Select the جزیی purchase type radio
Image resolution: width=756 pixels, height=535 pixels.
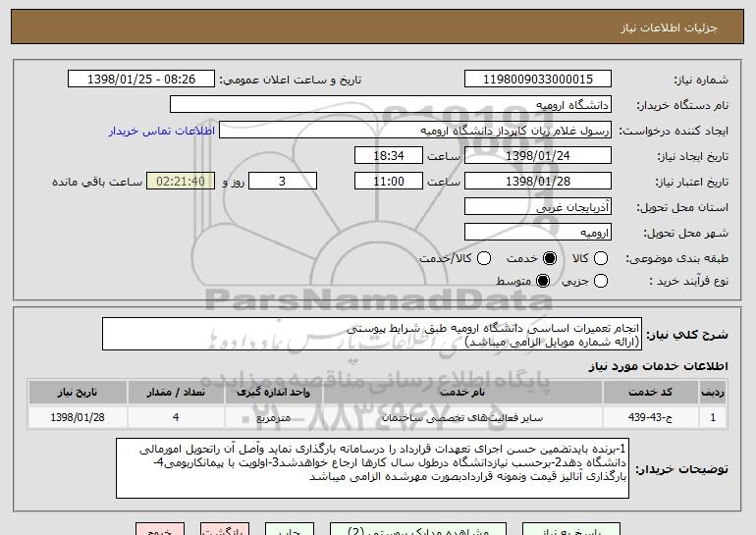click(600, 281)
